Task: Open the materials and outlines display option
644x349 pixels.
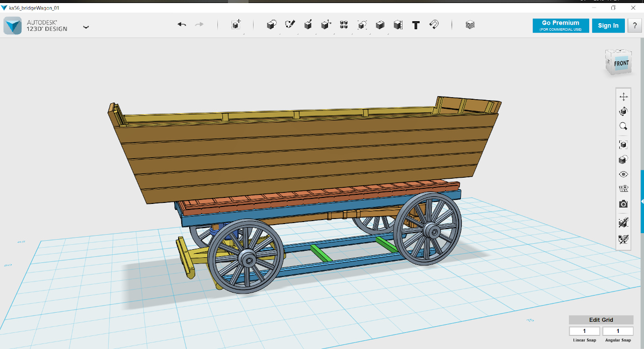Action: coord(623,160)
